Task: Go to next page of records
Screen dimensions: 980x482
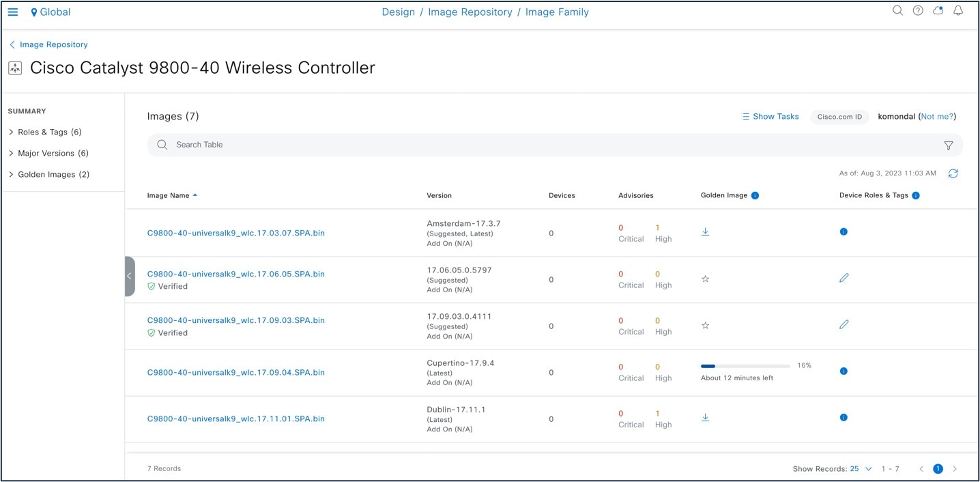Action: [x=955, y=469]
